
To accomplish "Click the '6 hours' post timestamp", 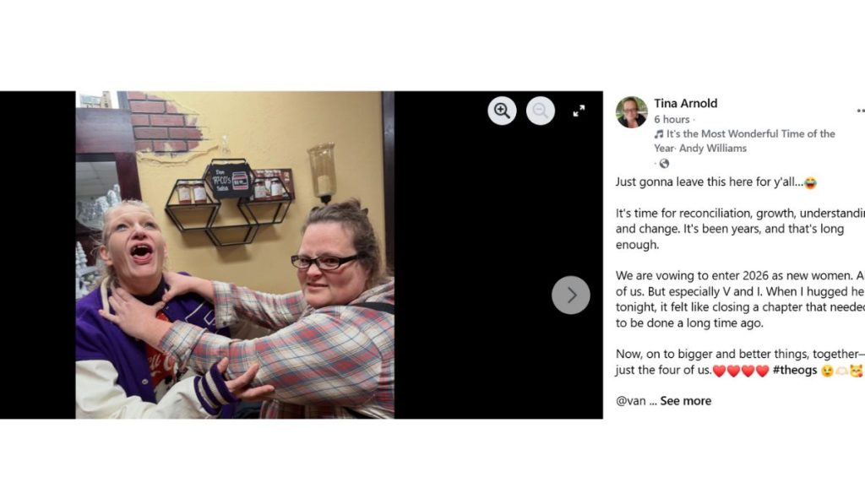I will (x=672, y=119).
